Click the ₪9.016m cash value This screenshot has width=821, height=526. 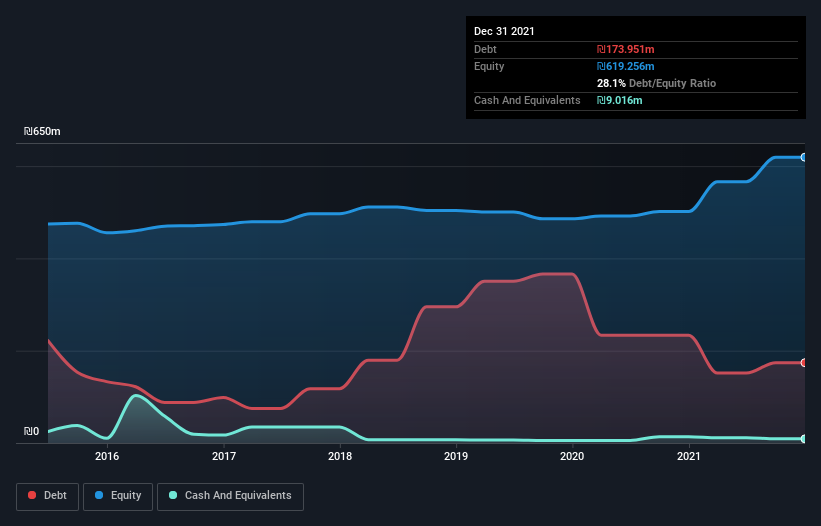point(619,100)
